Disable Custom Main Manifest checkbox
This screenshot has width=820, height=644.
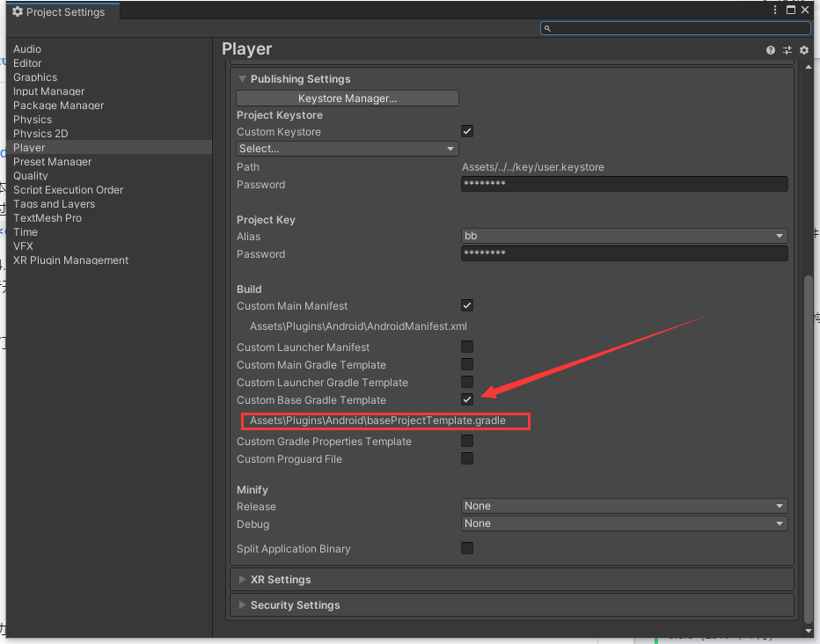point(467,305)
